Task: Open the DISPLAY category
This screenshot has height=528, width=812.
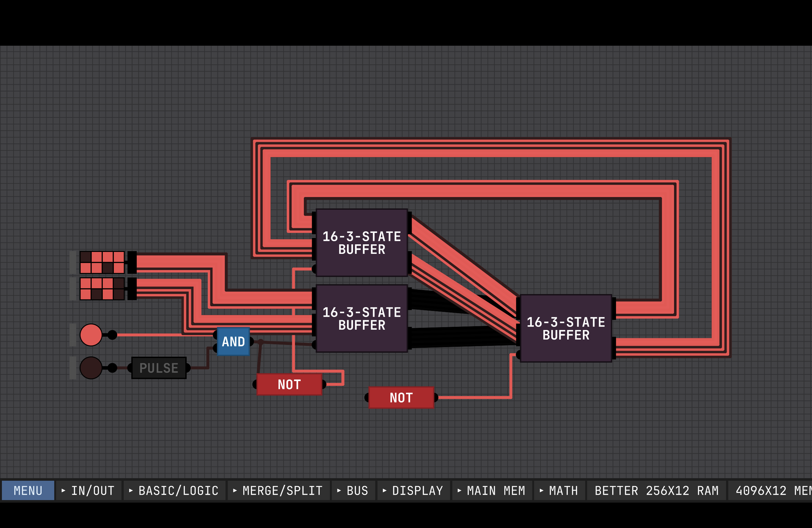Action: click(x=413, y=491)
